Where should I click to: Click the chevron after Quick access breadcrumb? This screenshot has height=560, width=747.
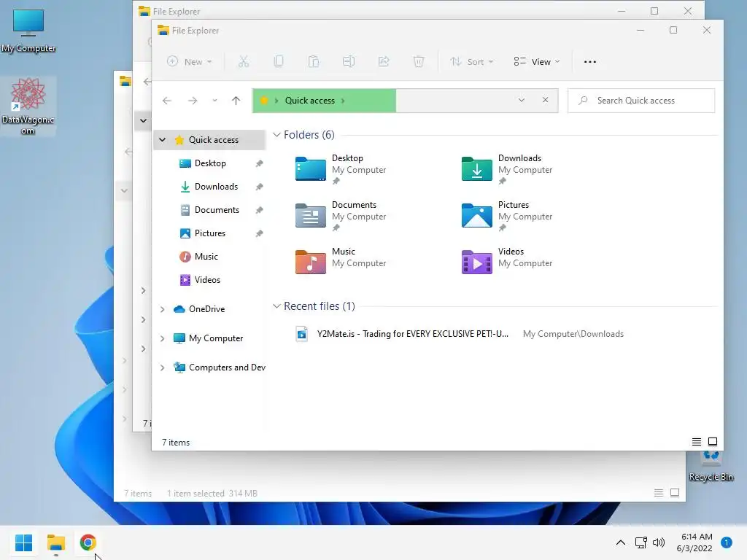click(343, 101)
